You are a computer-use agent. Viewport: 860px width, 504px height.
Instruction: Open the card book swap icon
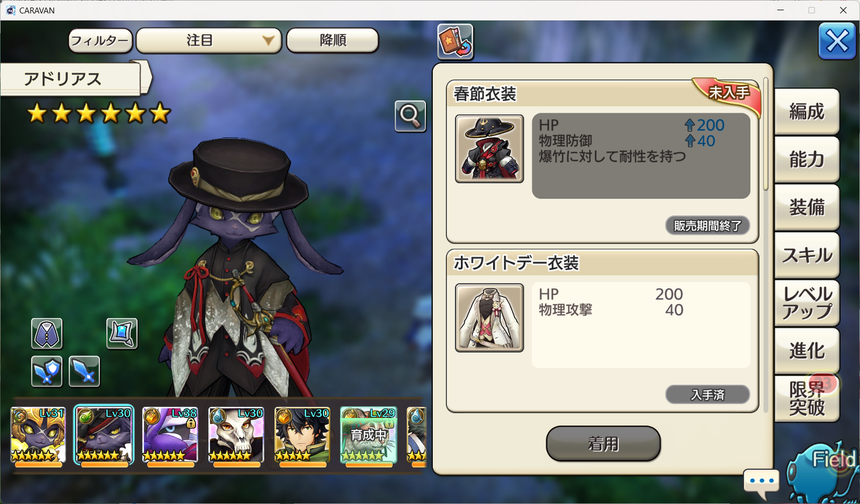point(455,41)
